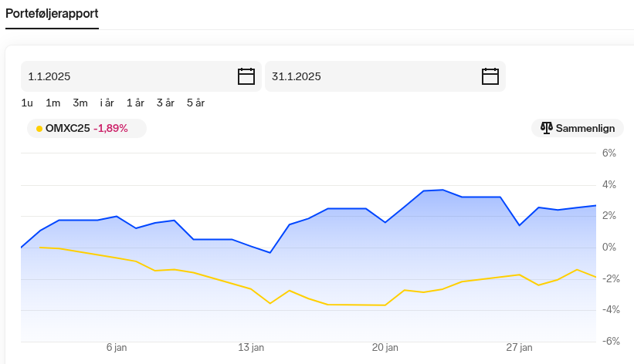Select the 5 år time range
The image size is (634, 364).
(195, 103)
